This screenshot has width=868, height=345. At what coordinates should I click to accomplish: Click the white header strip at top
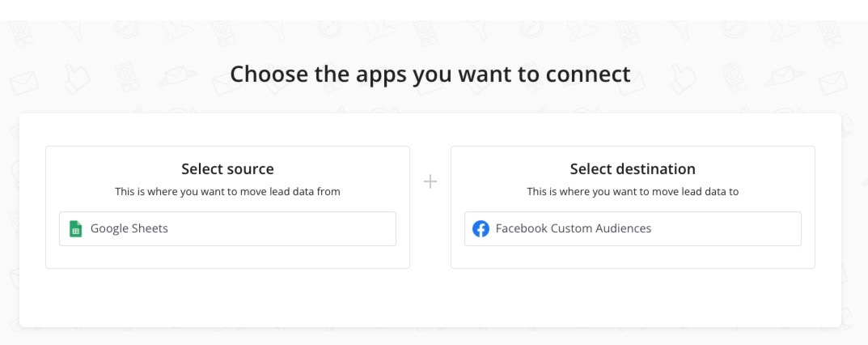[434, 10]
